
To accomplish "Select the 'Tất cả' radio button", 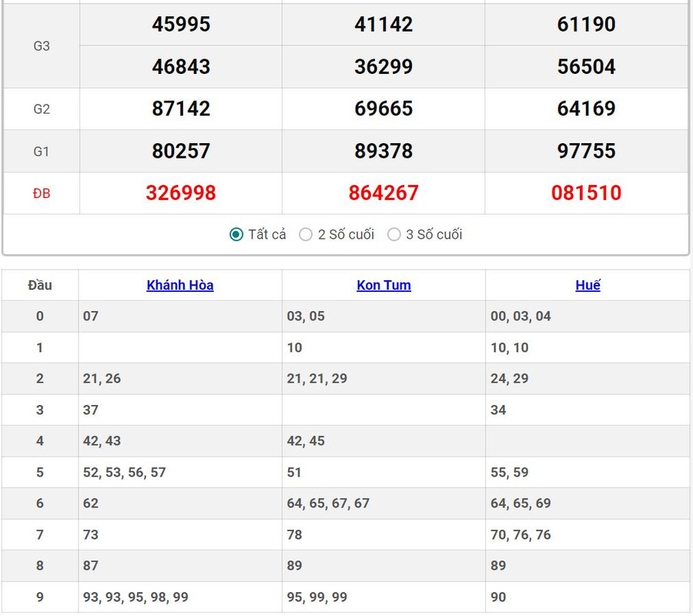I will pyautogui.click(x=236, y=235).
